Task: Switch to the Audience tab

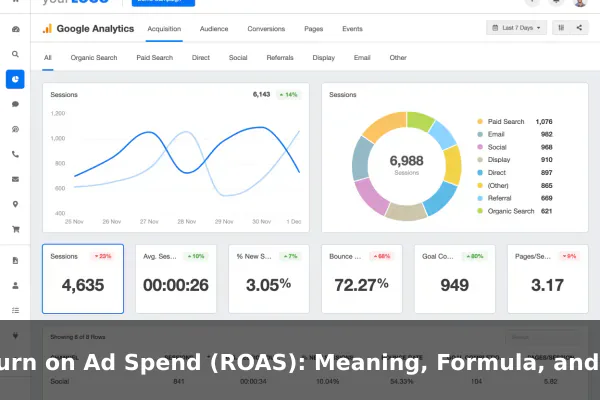Action: (214, 29)
